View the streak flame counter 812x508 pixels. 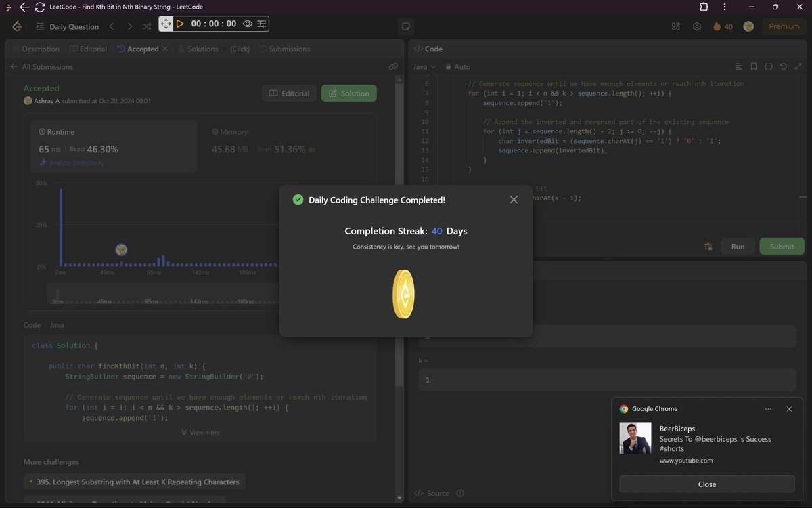(x=723, y=26)
